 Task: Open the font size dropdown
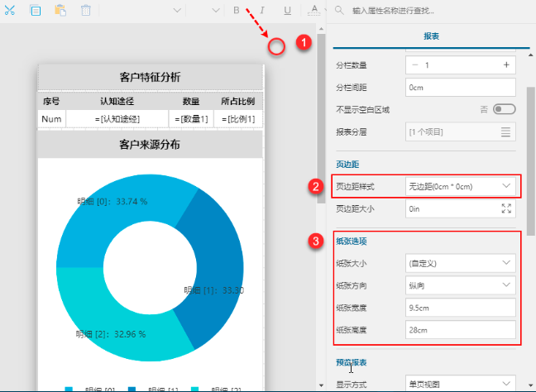click(x=216, y=10)
